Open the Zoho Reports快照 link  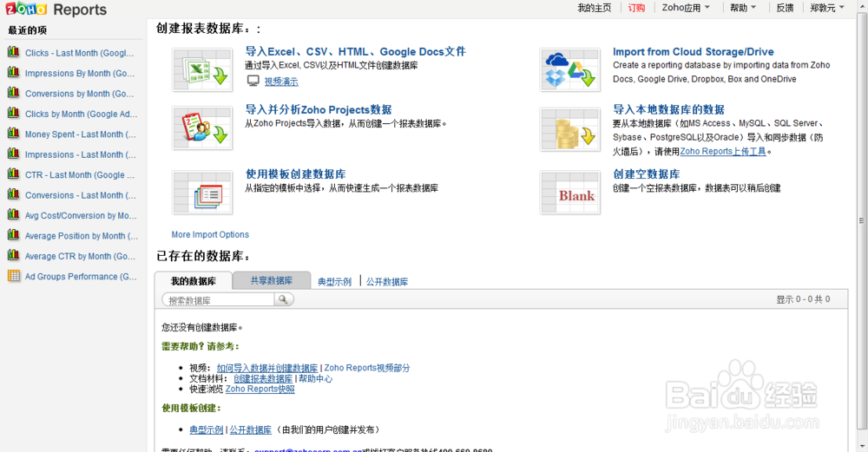click(x=260, y=389)
